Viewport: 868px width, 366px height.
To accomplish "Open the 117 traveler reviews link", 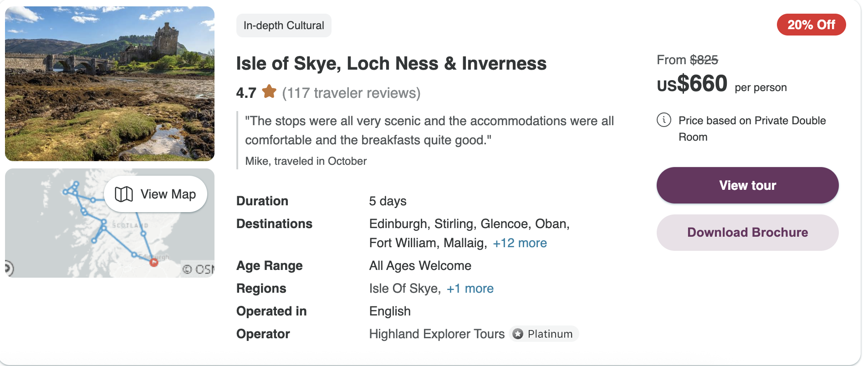I will coord(351,93).
